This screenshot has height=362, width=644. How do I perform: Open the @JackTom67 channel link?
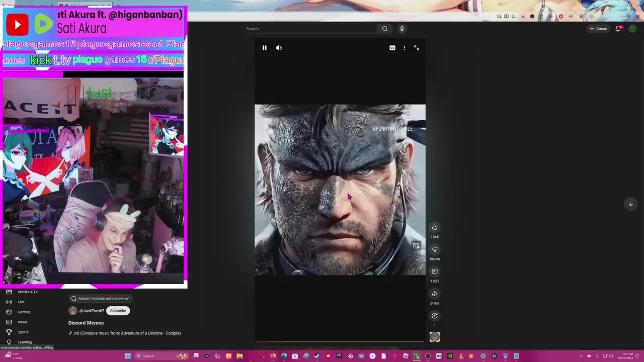(92, 311)
